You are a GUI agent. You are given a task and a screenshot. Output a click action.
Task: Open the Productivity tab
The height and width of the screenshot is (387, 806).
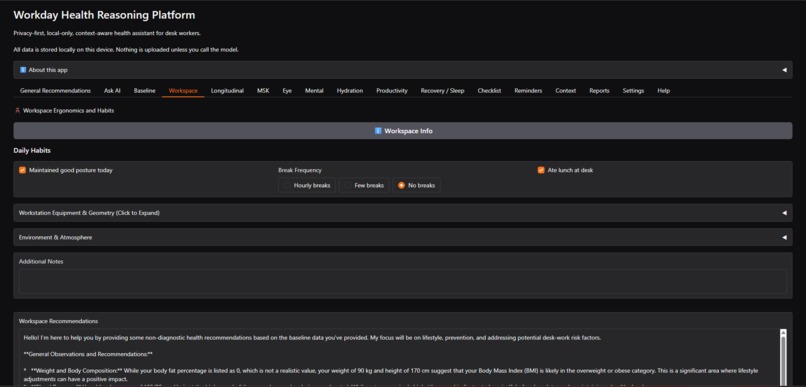point(392,90)
